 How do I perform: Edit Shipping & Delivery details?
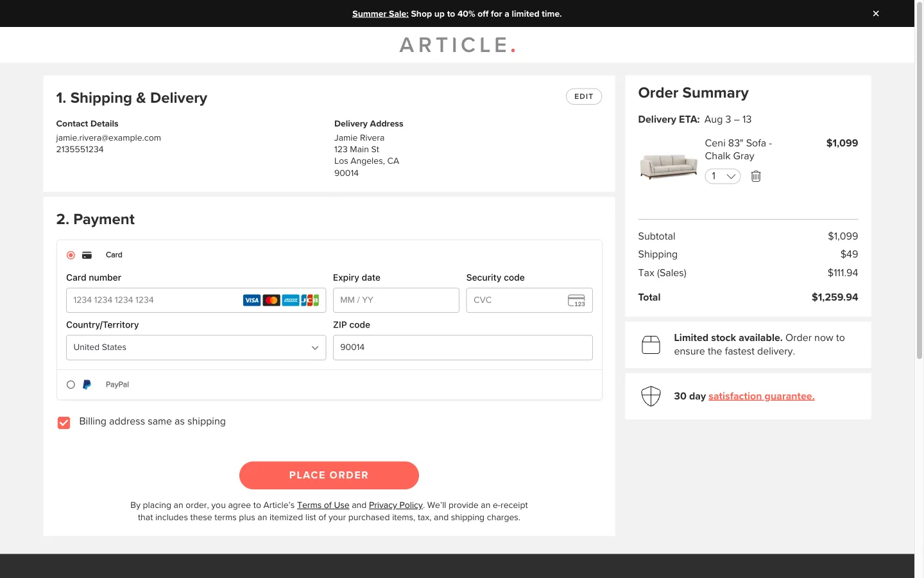click(x=583, y=96)
